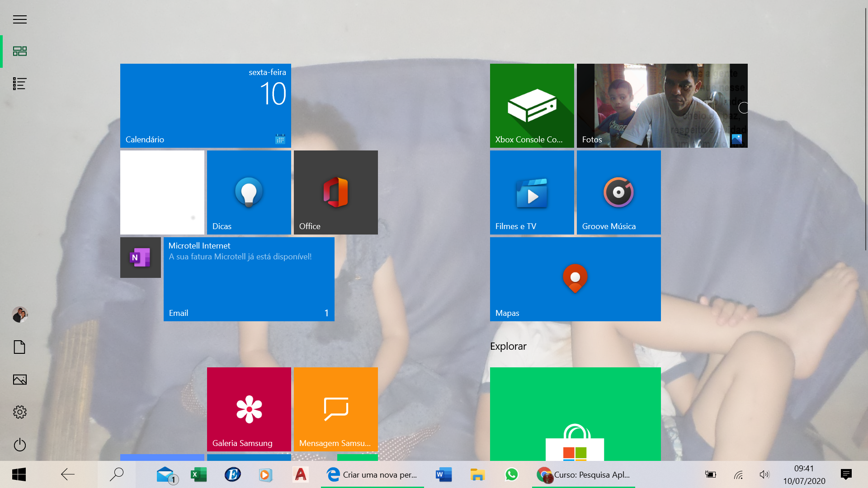Click the volume icon in the system tray

pos(764,474)
